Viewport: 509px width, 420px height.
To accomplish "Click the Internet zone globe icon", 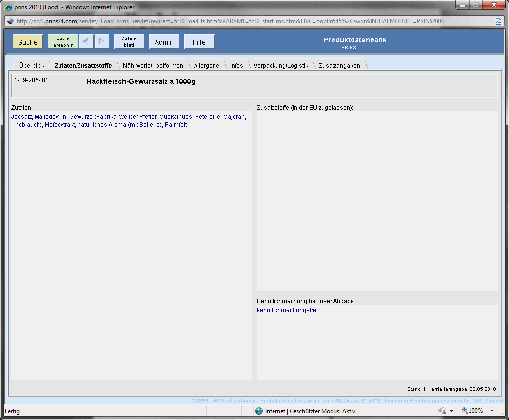I will point(259,411).
